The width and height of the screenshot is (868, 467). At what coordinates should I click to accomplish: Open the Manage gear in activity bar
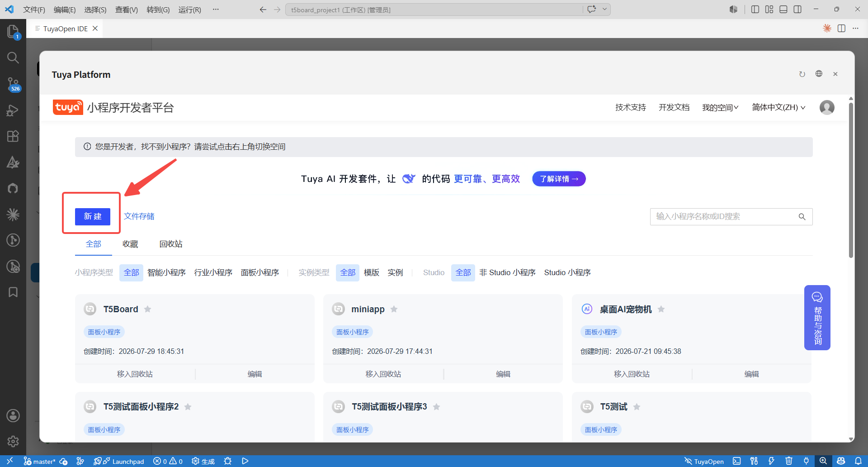[x=13, y=441]
